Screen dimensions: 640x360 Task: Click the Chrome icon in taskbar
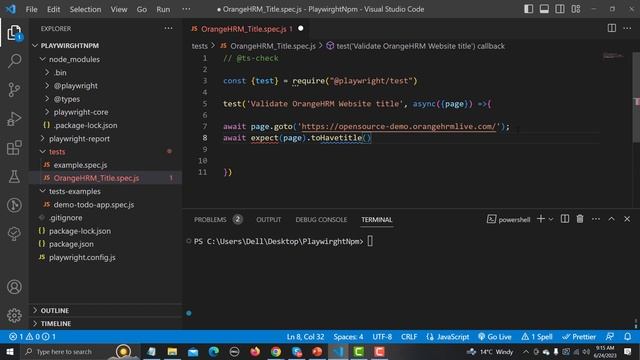(276, 351)
